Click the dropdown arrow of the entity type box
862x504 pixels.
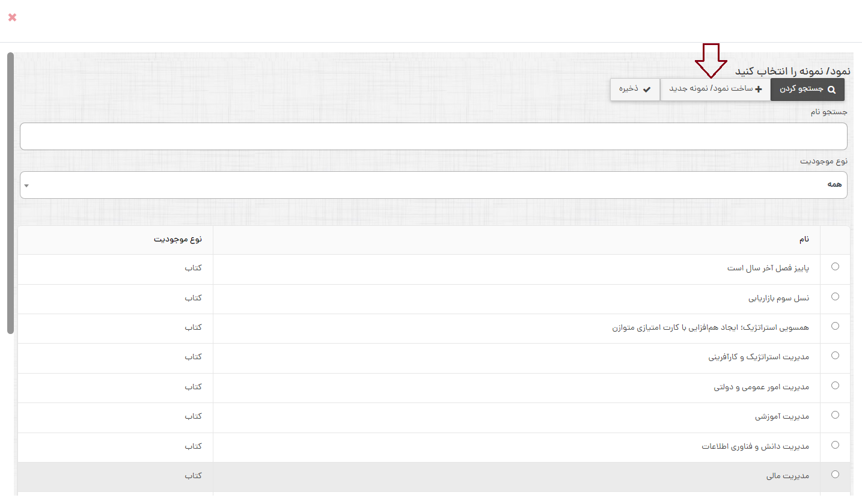coord(26,185)
